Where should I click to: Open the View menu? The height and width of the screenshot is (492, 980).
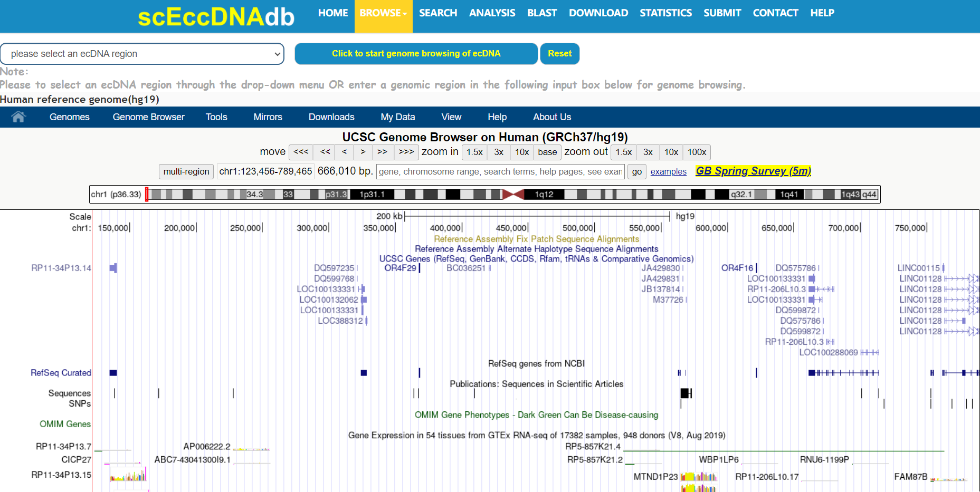coord(451,117)
